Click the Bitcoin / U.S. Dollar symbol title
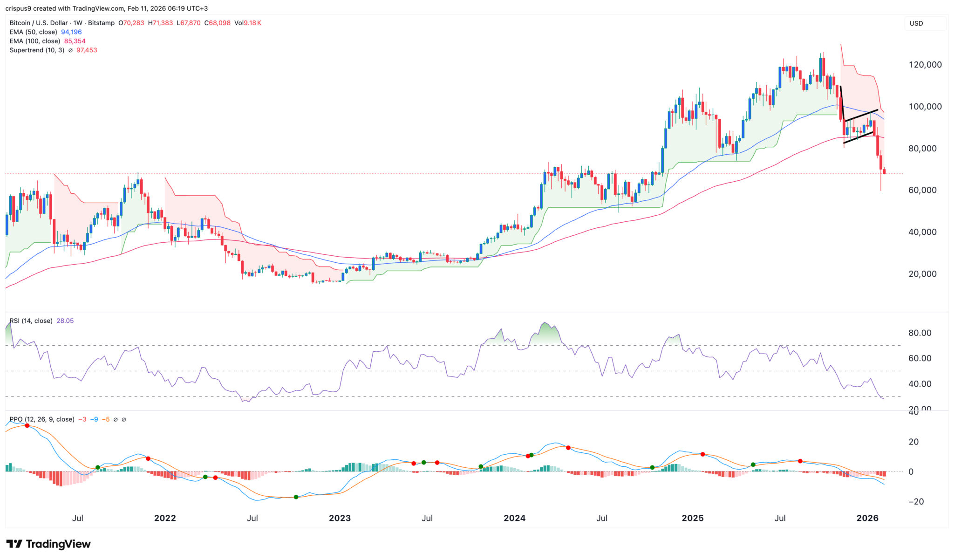The height and width of the screenshot is (560, 954). (39, 23)
